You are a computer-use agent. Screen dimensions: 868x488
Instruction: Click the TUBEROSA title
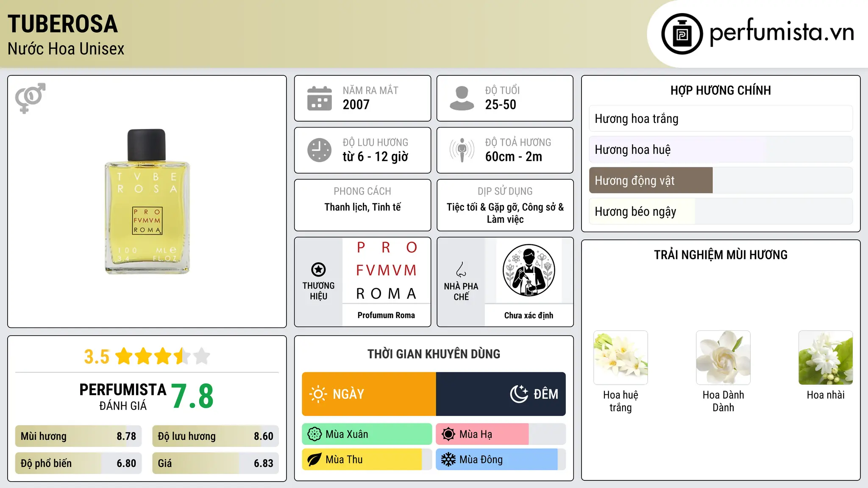click(63, 24)
